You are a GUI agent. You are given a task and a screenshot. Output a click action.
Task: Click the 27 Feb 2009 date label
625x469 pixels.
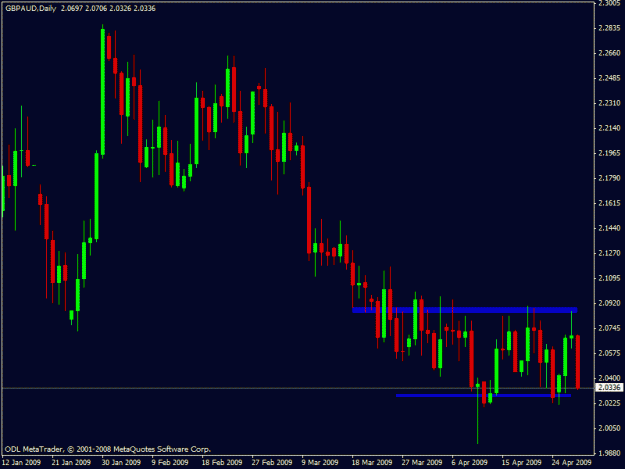tap(272, 462)
